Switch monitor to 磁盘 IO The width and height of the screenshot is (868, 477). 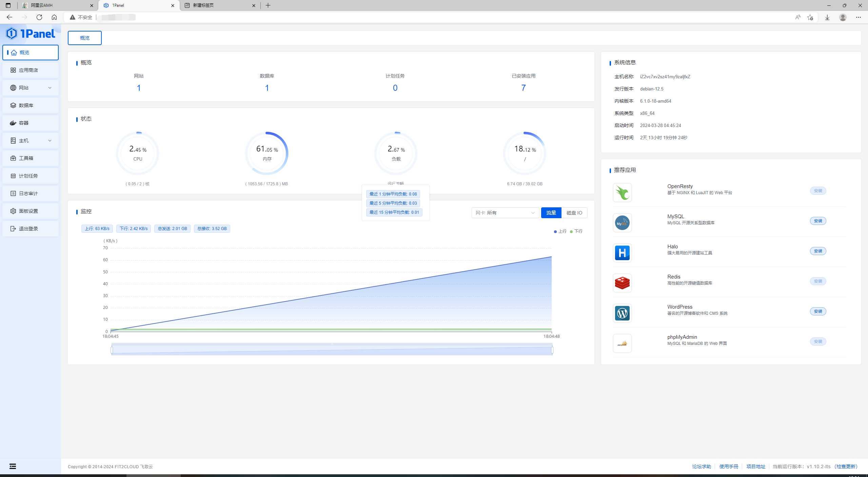(574, 213)
